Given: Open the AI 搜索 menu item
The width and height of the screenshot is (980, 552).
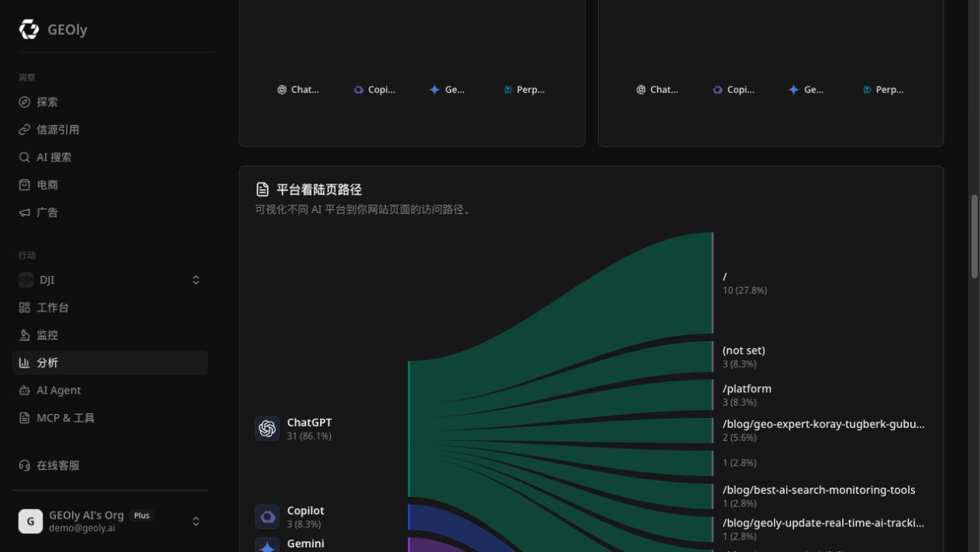Looking at the screenshot, I should 110,157.
